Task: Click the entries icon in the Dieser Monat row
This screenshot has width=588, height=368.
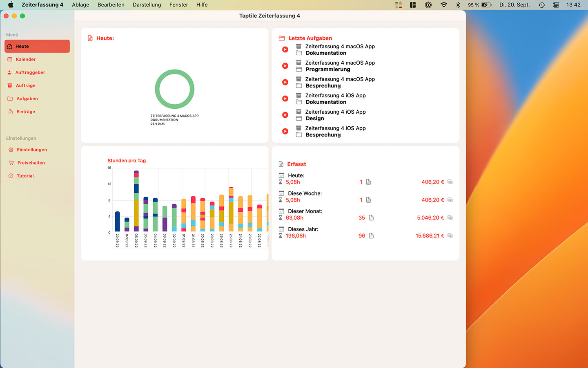Action: click(371, 218)
